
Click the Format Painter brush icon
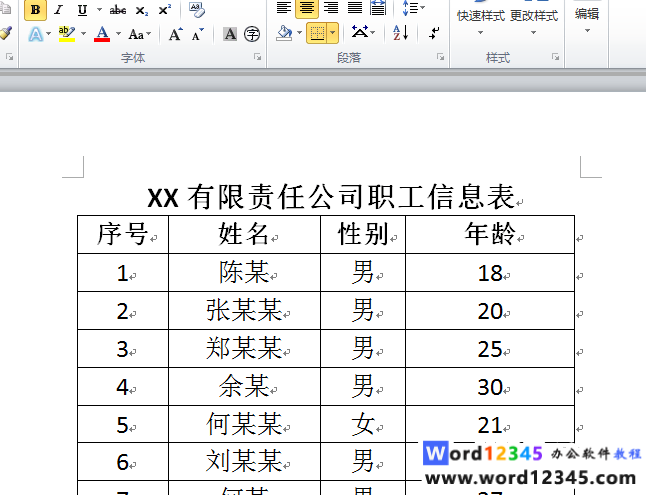[6, 33]
